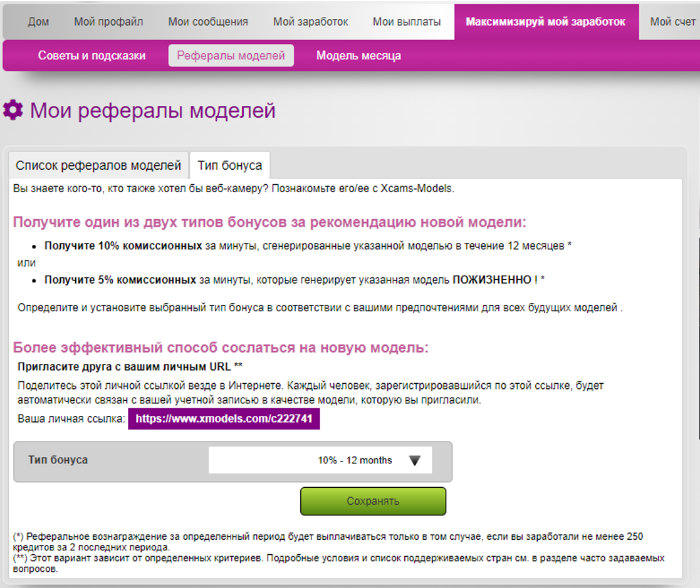Click the Тип бонуса label in the form row
Screen dimensions: 700x588
coord(58,460)
